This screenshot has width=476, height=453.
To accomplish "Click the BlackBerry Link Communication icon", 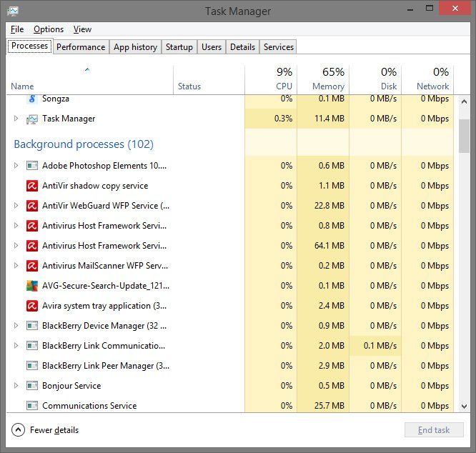I will point(32,346).
